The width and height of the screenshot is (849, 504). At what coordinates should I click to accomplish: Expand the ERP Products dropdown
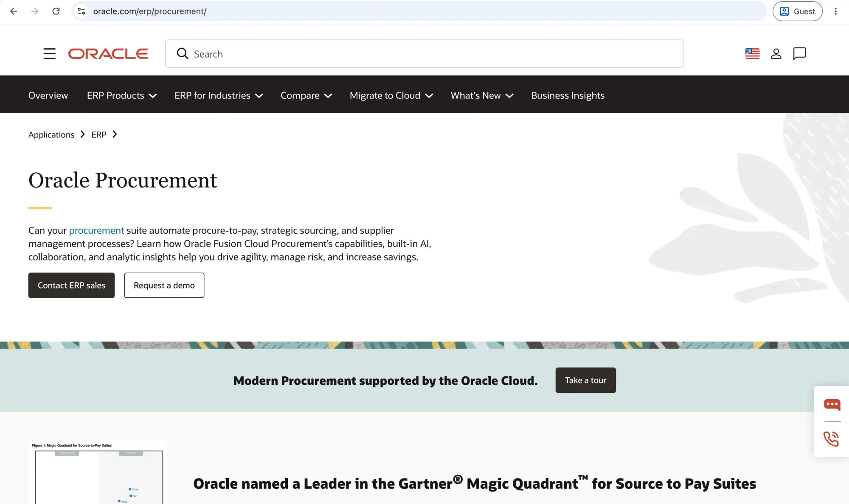pos(122,95)
